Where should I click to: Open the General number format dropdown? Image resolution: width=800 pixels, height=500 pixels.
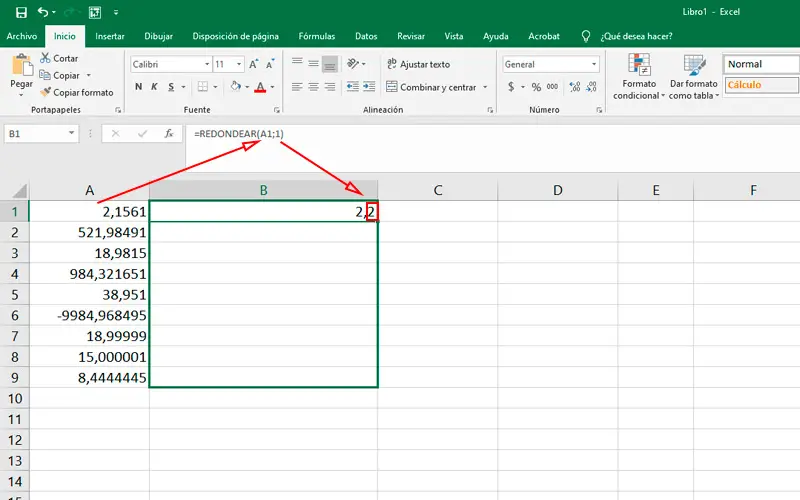click(594, 64)
